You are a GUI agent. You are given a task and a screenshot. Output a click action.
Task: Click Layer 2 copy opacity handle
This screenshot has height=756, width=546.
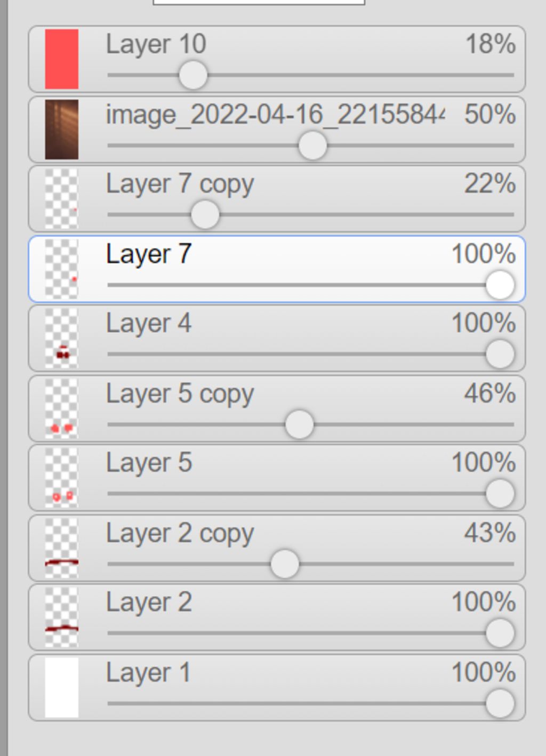click(285, 564)
